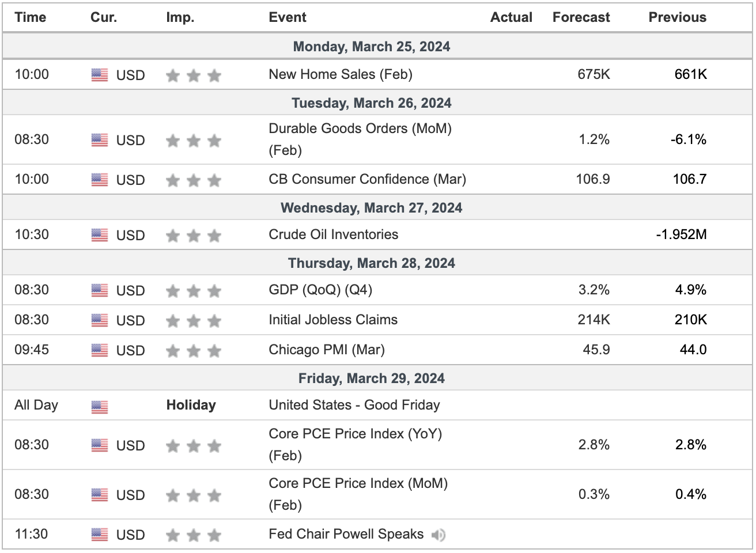Click the 106.9 forecast value

click(x=593, y=179)
